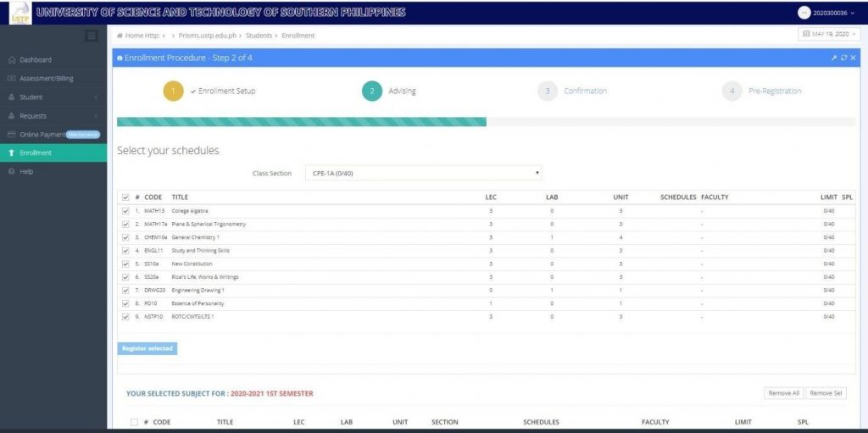Click the wrench icon in panel header
868x433 pixels.
click(x=834, y=58)
